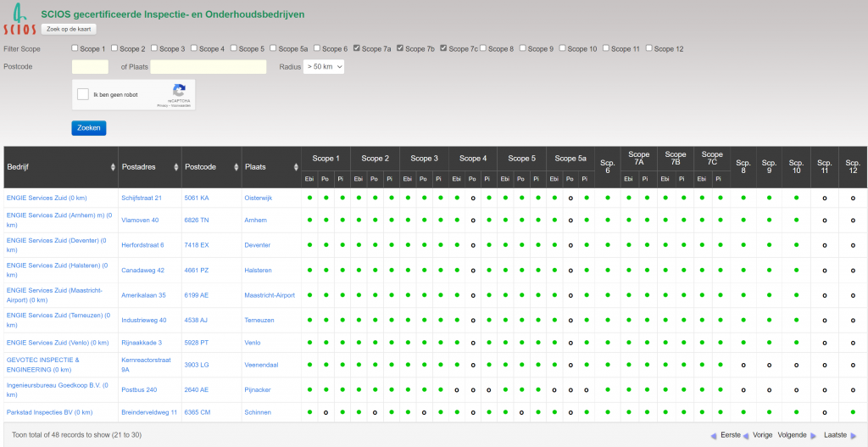Click the Scp. 6 column header
This screenshot has height=447, width=868.
point(608,167)
